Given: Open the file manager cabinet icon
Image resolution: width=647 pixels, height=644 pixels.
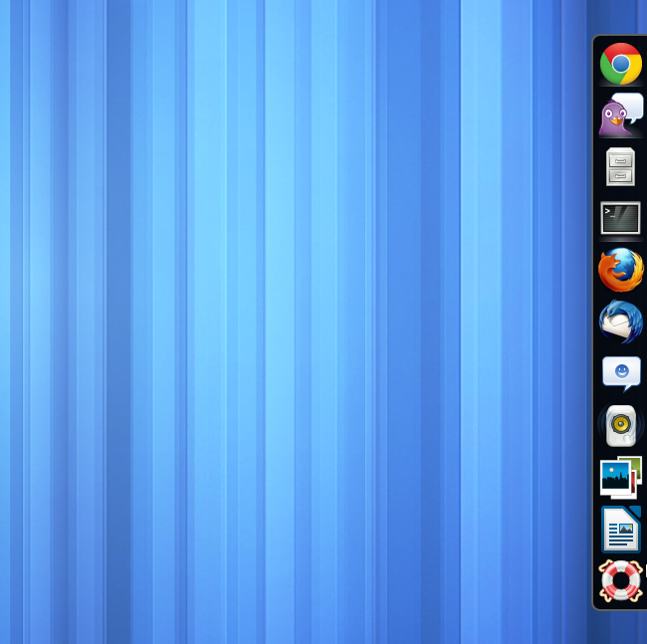Looking at the screenshot, I should (620, 166).
